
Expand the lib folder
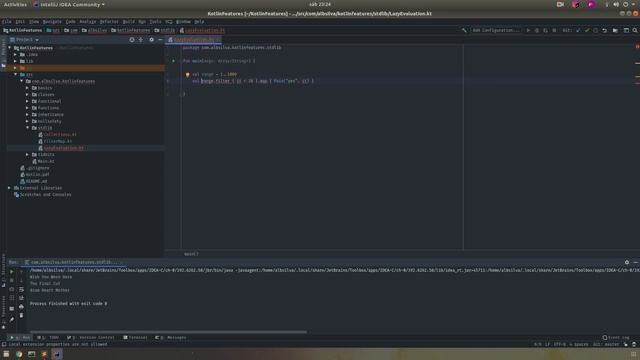pos(16,61)
